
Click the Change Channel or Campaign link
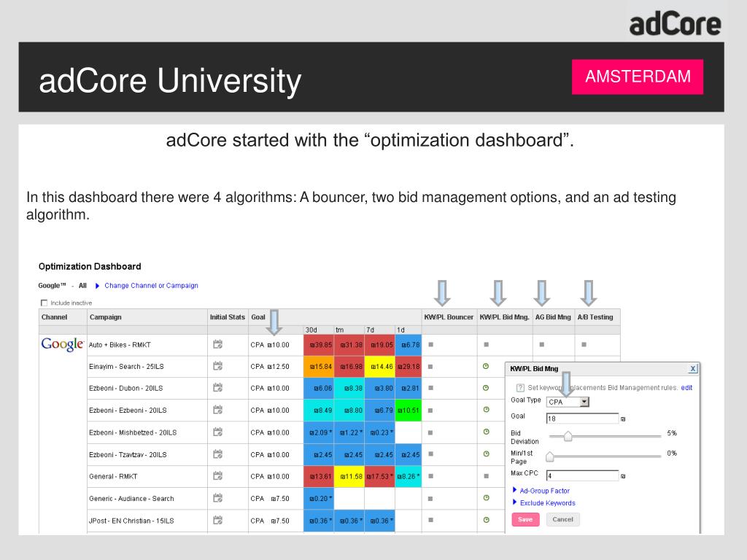point(151,286)
